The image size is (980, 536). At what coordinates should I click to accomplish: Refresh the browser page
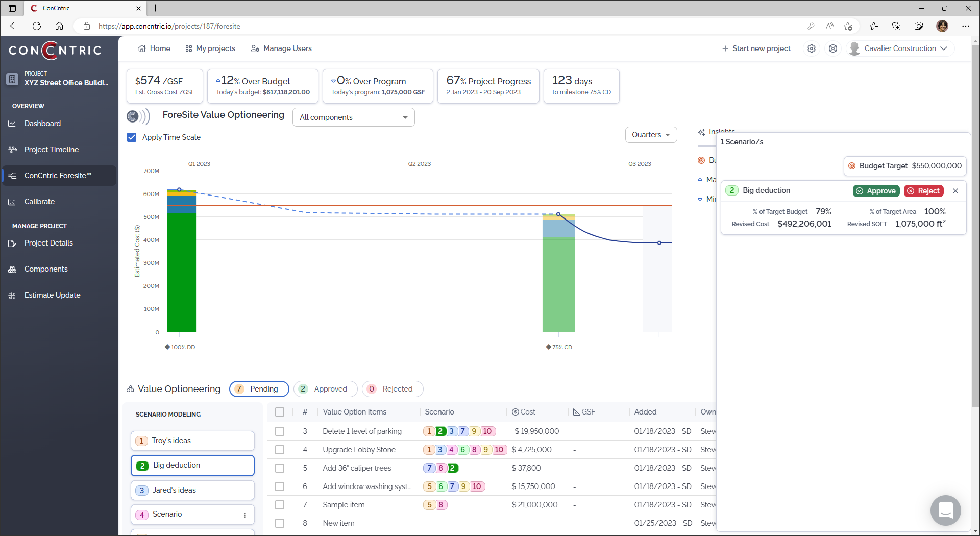[37, 26]
